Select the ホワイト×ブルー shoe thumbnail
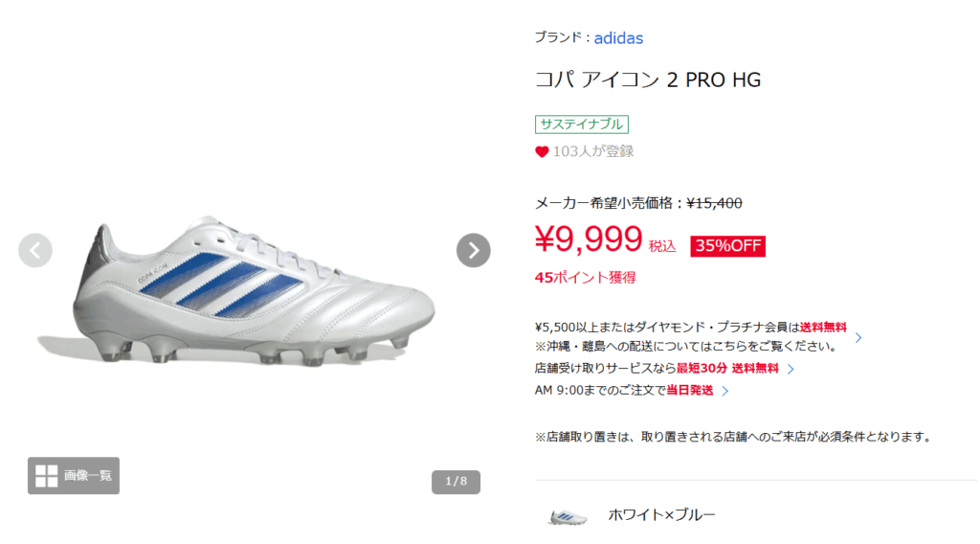 coord(568,516)
